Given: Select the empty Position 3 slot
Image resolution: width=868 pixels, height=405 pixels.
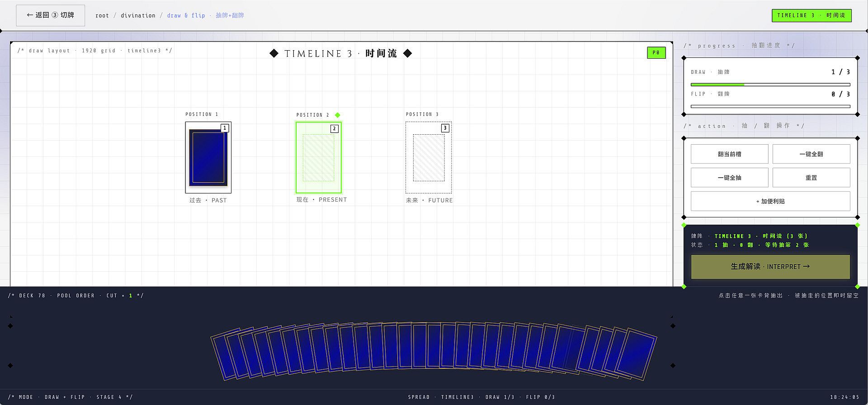Looking at the screenshot, I should (429, 157).
